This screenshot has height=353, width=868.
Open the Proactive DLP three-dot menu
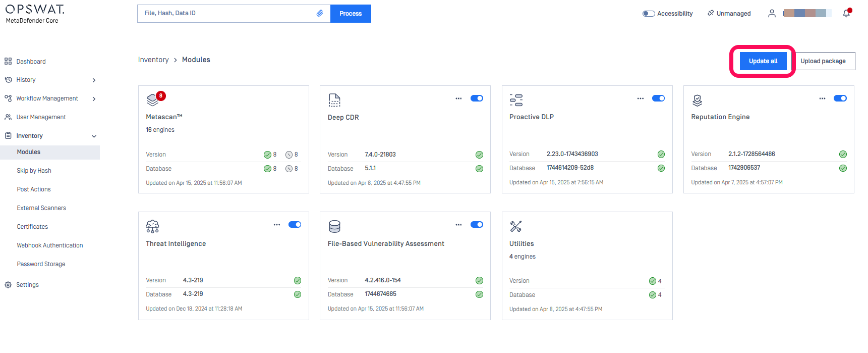point(641,98)
